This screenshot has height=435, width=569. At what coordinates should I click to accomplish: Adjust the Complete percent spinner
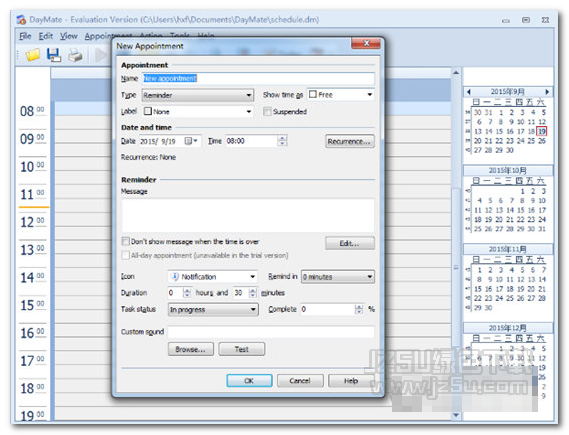tap(359, 309)
